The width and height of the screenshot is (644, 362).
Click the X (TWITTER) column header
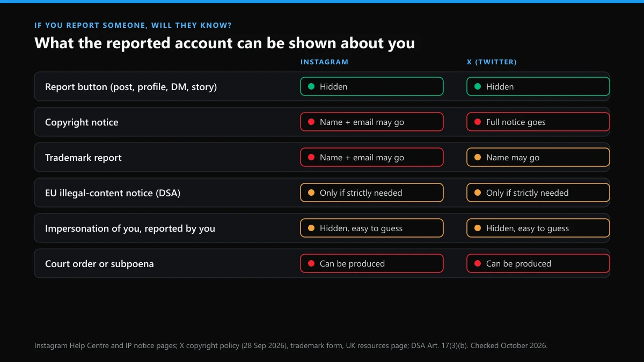(492, 62)
